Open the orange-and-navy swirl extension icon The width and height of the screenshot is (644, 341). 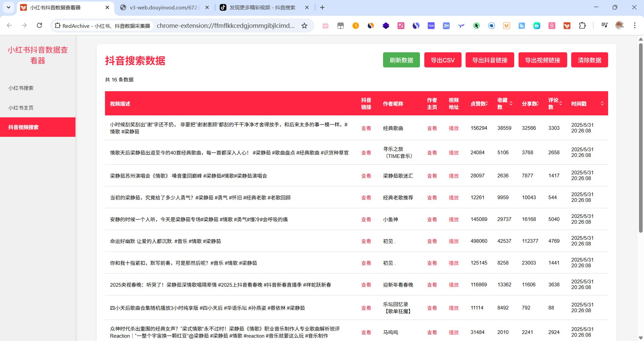tap(371, 26)
